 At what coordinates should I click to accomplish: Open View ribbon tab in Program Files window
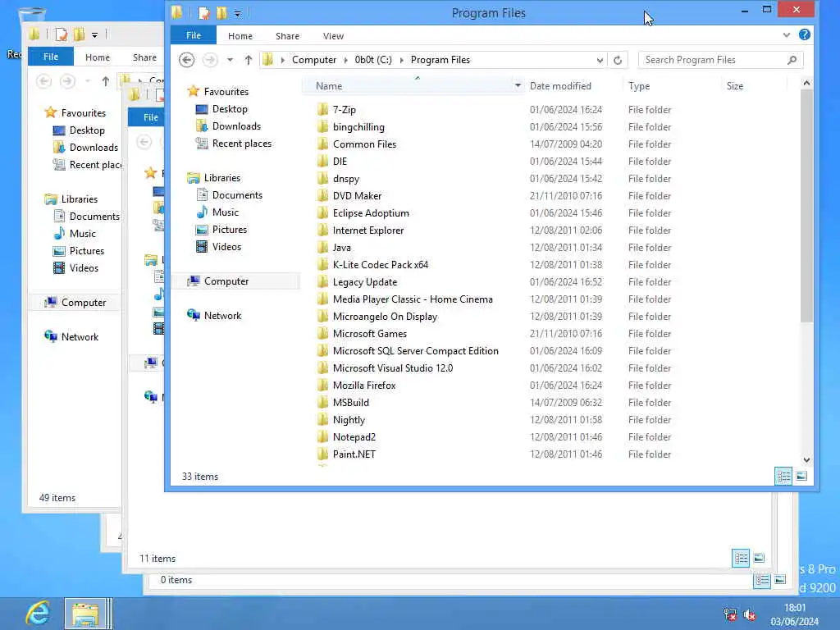333,36
